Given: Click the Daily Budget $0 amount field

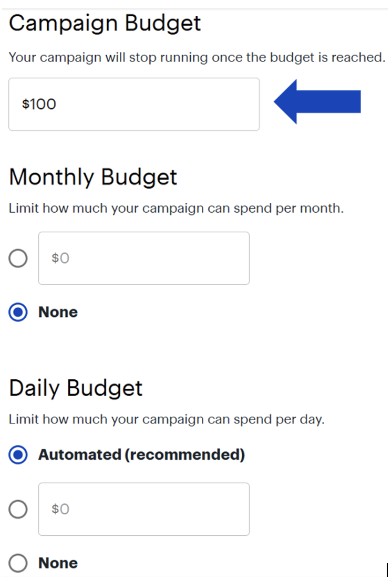Looking at the screenshot, I should point(143,509).
